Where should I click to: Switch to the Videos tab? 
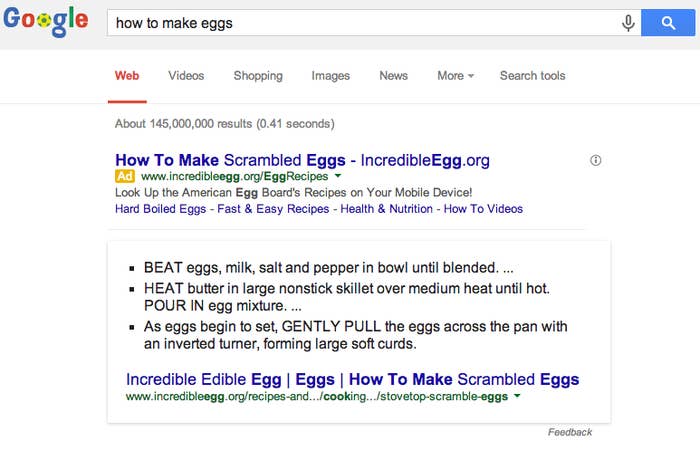186,76
